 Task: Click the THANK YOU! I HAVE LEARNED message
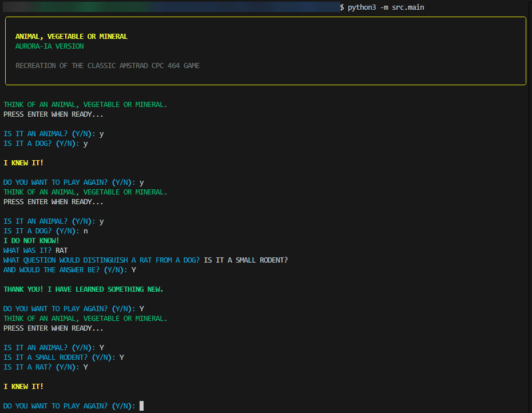(84, 289)
